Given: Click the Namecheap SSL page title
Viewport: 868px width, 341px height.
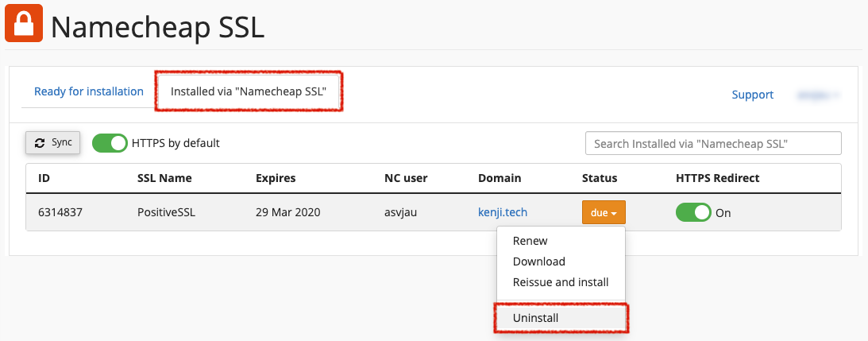Looking at the screenshot, I should pos(158,26).
